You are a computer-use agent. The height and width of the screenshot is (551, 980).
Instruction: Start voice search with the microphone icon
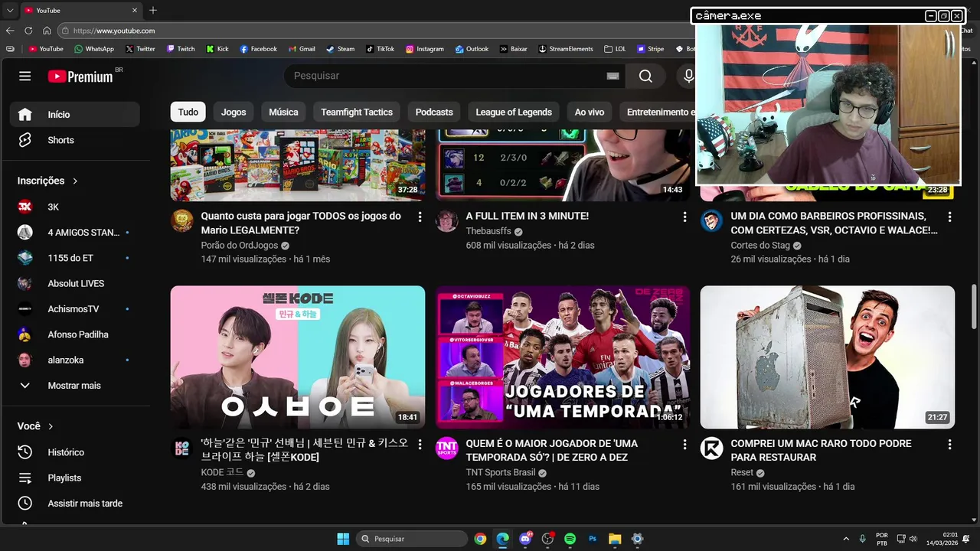point(688,76)
